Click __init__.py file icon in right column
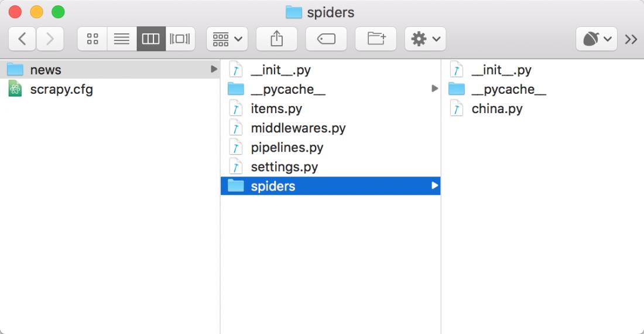 pyautogui.click(x=456, y=70)
